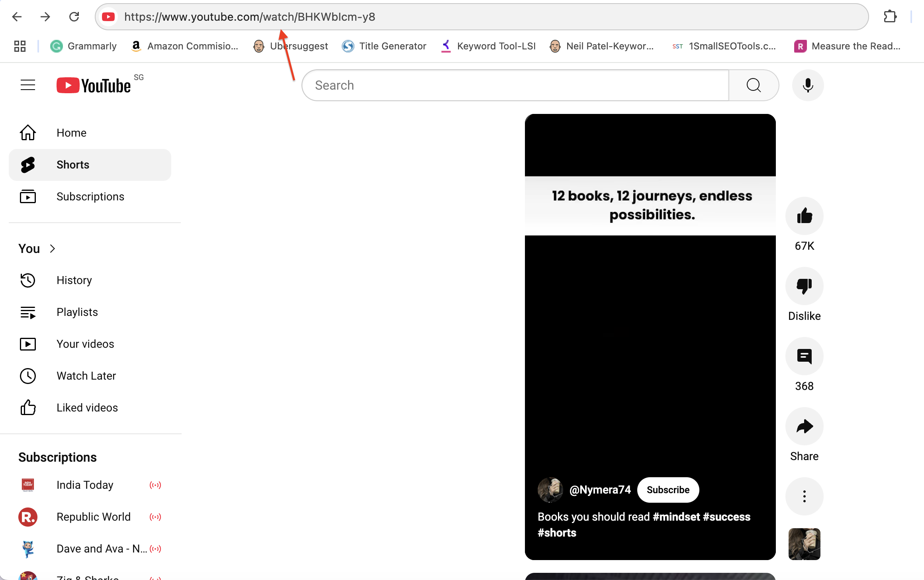The width and height of the screenshot is (924, 580).
Task: Dislike the Shorts video
Action: pos(804,286)
